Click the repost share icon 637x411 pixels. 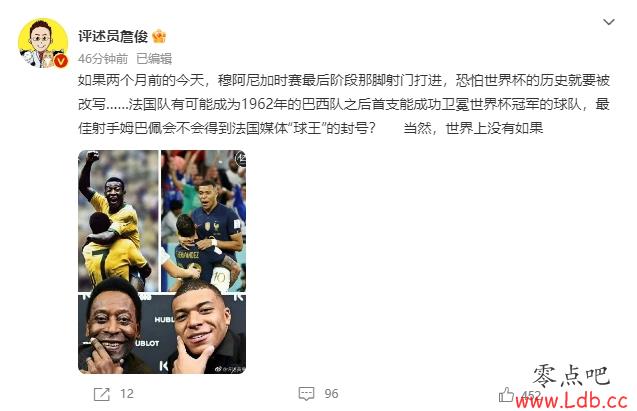(x=102, y=394)
